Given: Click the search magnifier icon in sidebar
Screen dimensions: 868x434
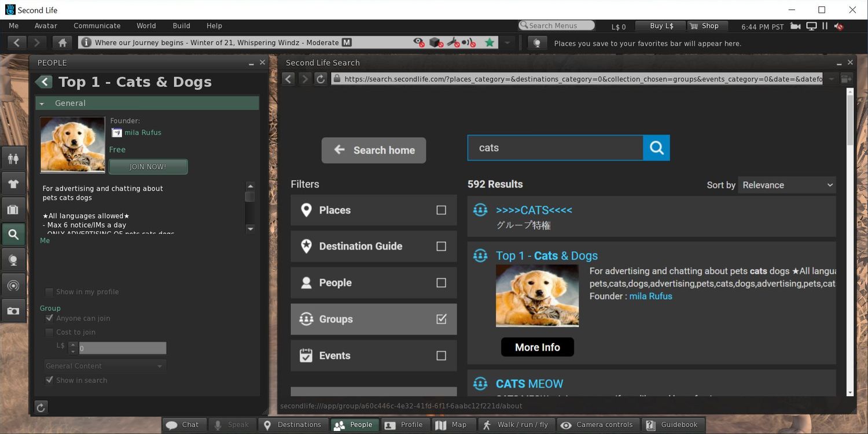Looking at the screenshot, I should tap(13, 234).
